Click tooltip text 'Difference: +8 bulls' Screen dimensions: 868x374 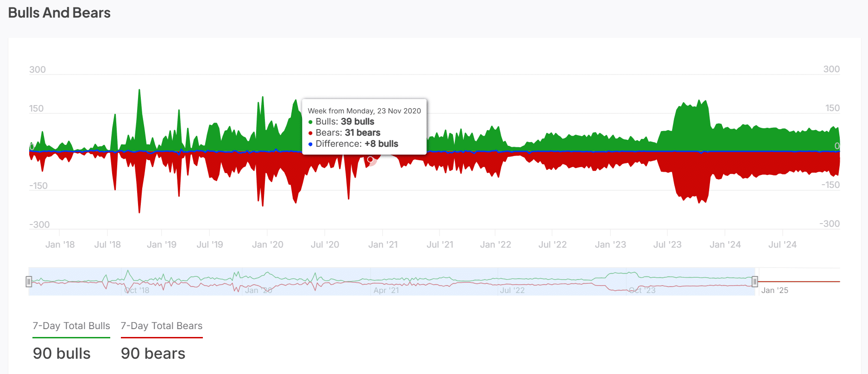[x=357, y=144]
